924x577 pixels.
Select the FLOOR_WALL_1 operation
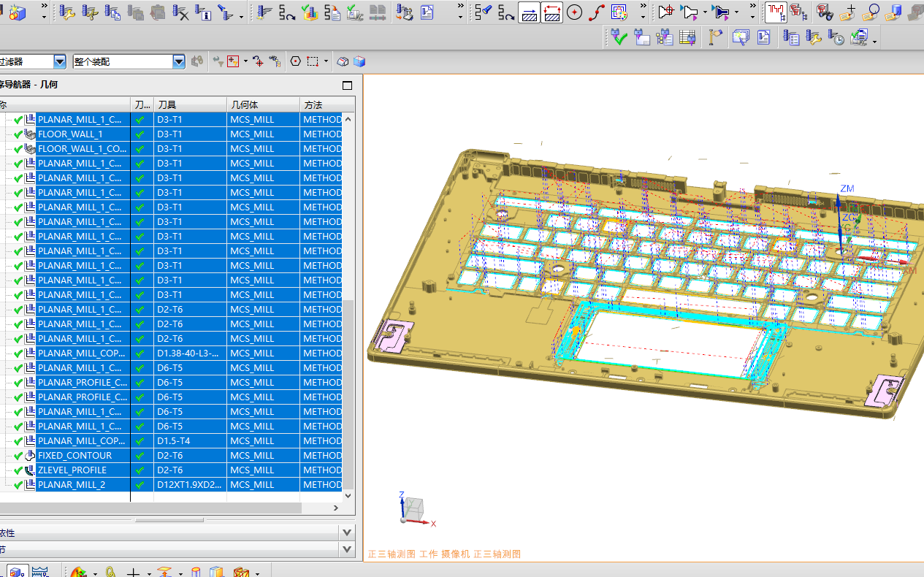click(x=70, y=134)
